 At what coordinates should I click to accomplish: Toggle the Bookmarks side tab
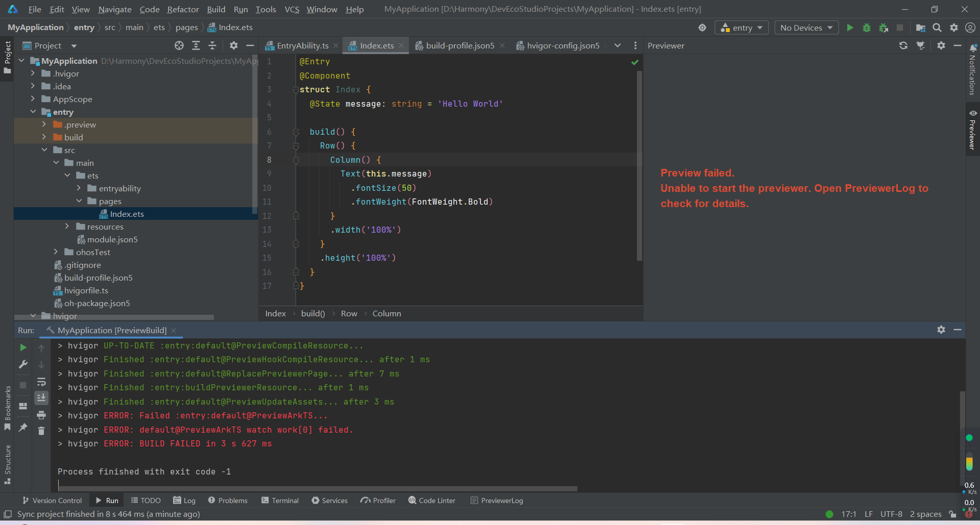(x=7, y=408)
